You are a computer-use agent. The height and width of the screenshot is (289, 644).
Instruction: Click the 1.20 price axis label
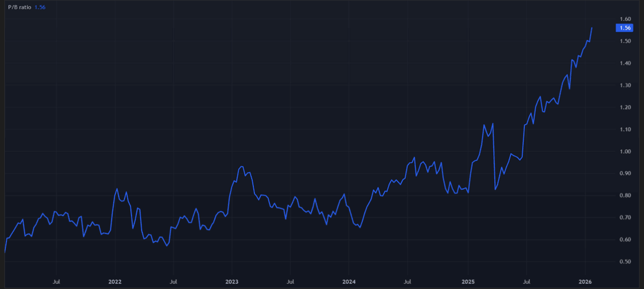[625, 107]
